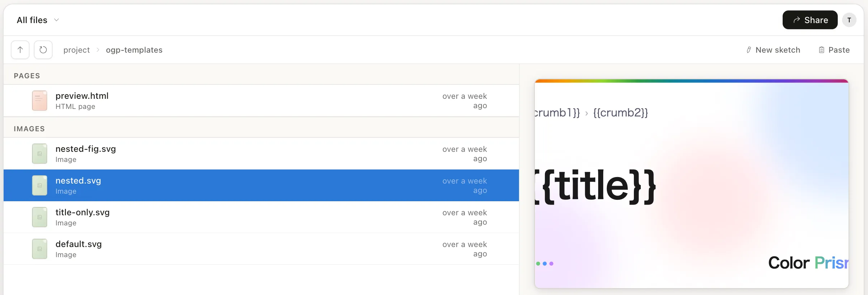
Task: Expand the All files dropdown chevron
Action: [57, 20]
